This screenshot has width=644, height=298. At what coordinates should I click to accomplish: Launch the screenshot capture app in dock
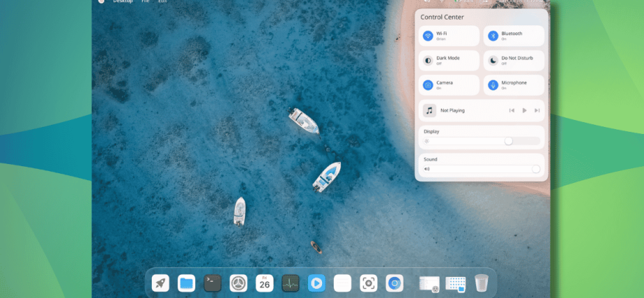[368, 283]
